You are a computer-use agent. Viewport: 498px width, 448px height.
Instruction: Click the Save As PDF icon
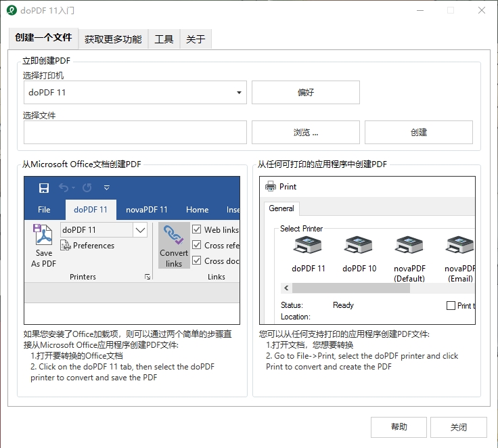(x=44, y=238)
